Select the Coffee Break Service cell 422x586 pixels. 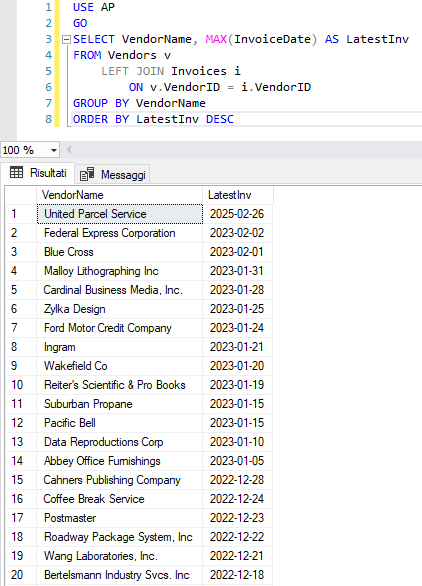(x=120, y=499)
